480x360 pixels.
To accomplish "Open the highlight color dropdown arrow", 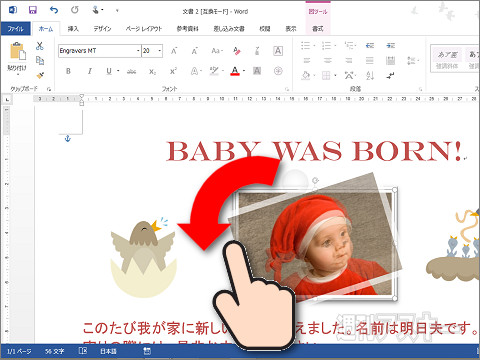I will point(223,71).
